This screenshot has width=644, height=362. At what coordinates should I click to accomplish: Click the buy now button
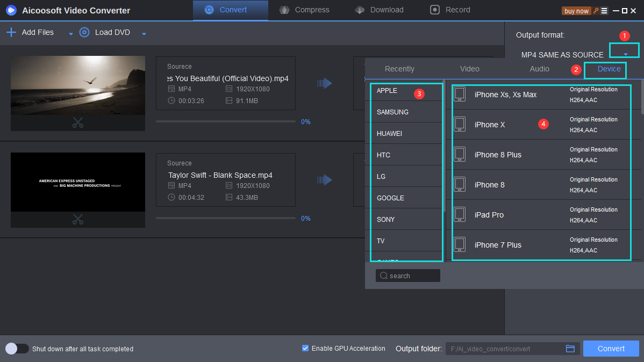click(x=576, y=11)
